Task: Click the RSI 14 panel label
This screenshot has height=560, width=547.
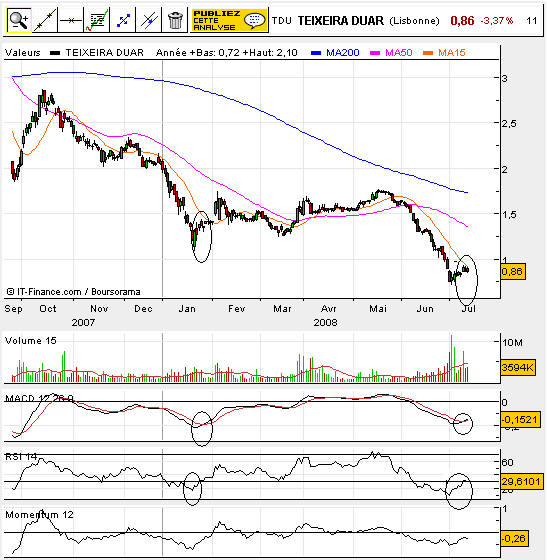Action: click(x=21, y=457)
